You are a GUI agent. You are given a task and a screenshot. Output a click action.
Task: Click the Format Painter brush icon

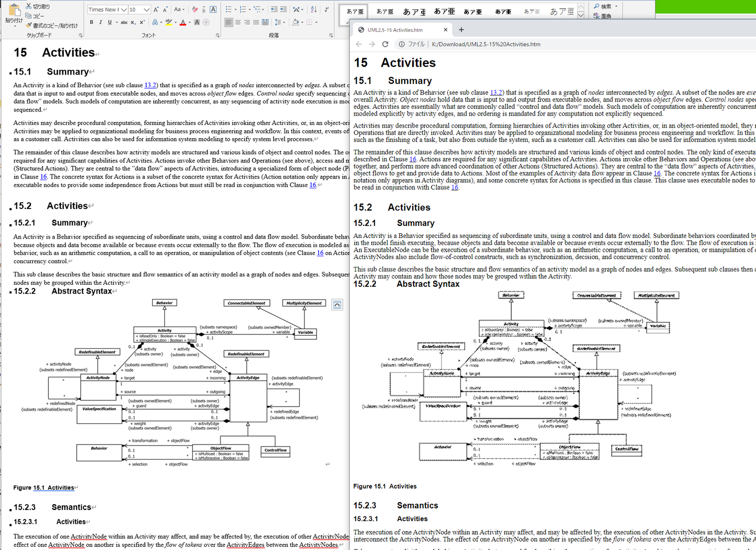coord(29,25)
